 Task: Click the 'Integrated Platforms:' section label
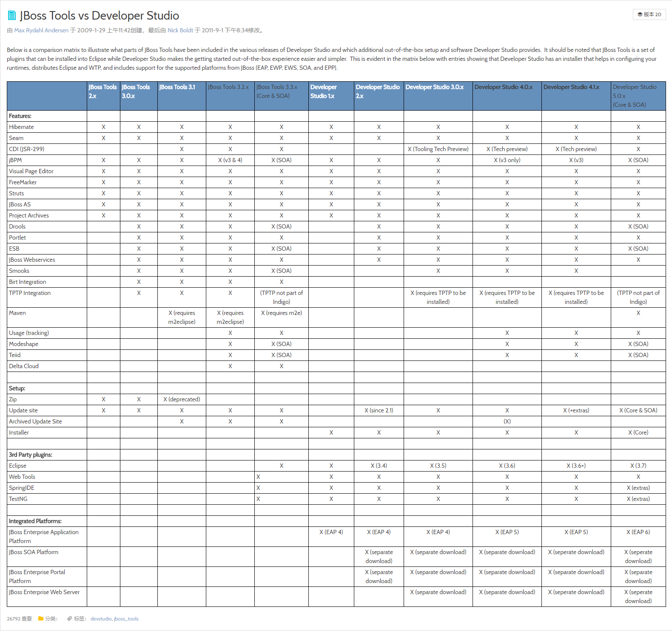click(35, 521)
